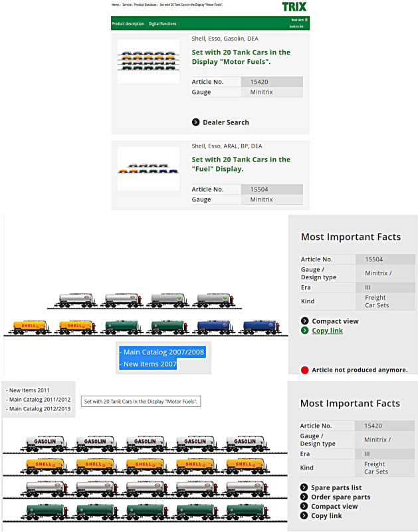
Task: Open the Digital Functions tab
Action: click(x=162, y=24)
